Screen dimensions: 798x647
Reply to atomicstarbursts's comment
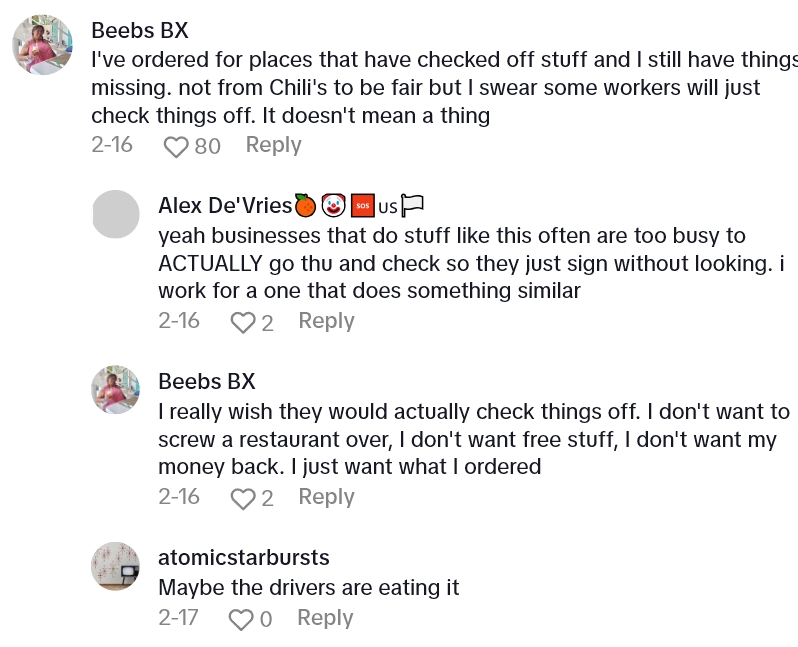(x=325, y=618)
